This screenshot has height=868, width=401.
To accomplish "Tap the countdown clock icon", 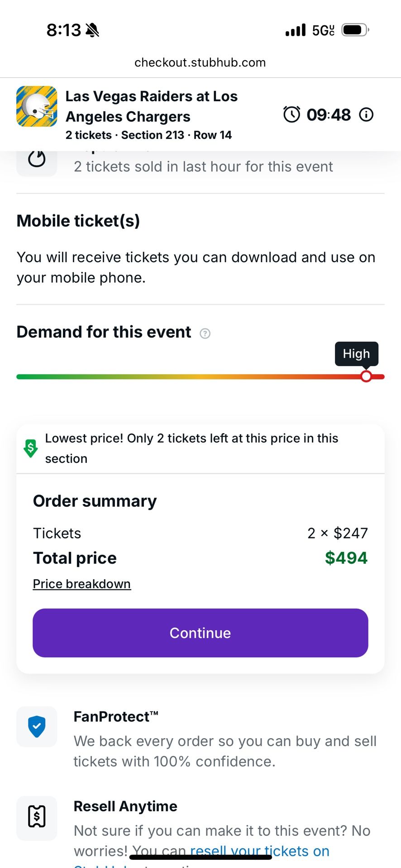I will 291,114.
